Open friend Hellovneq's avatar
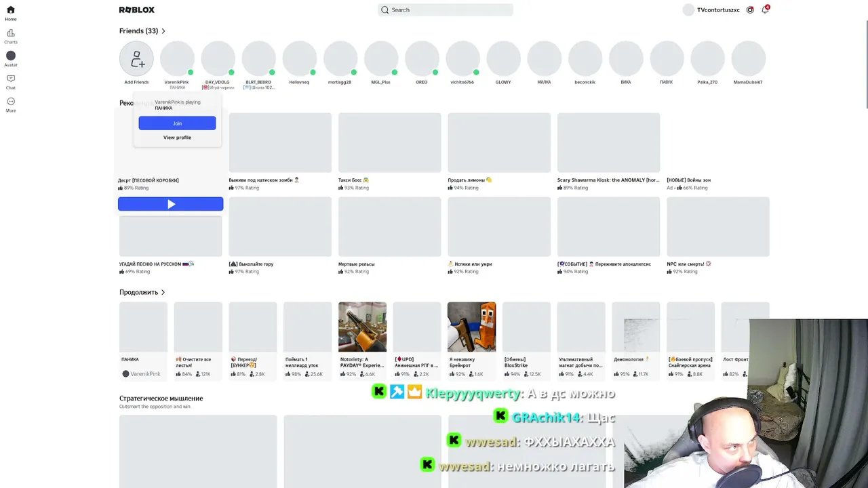Screen dimensions: 868x488 [299, 58]
